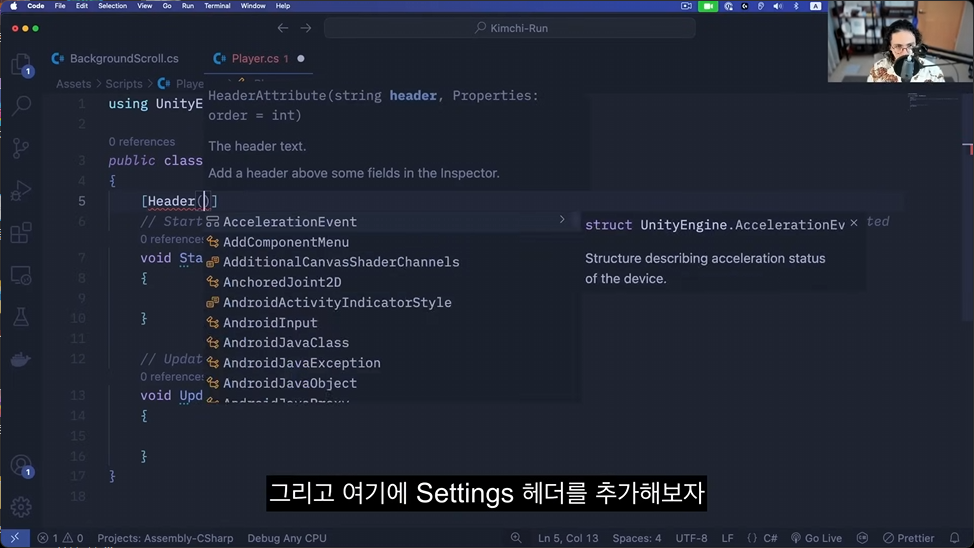Switch to Player.cs tab

254,58
